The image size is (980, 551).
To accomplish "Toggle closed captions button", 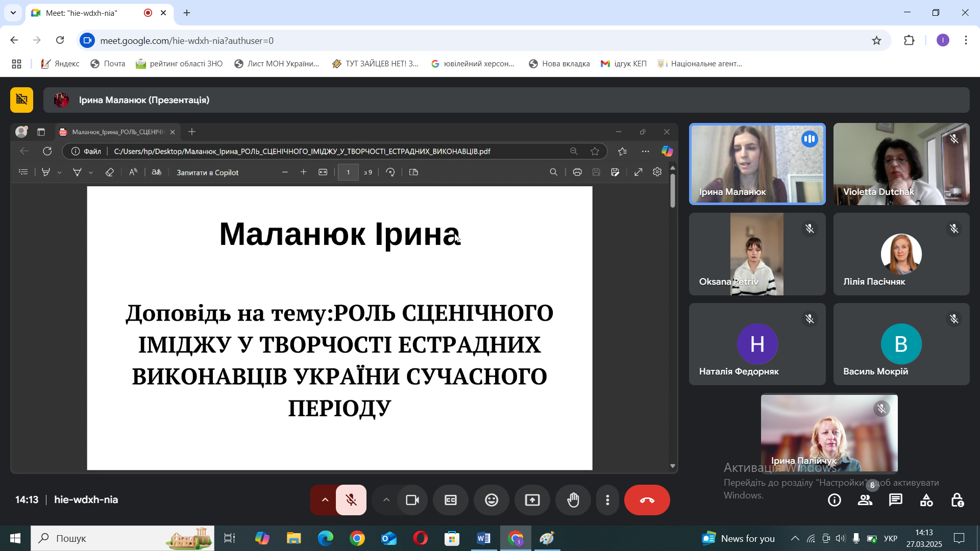I will (x=451, y=500).
